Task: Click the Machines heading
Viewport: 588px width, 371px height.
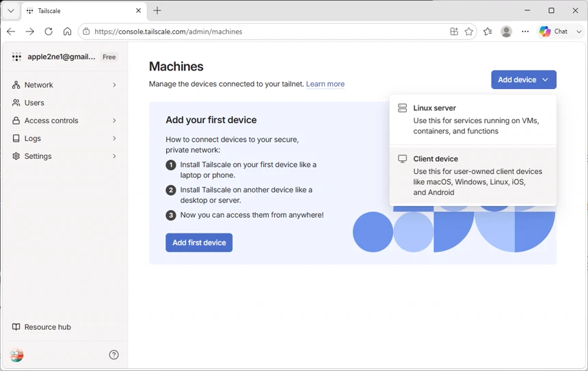Action: (176, 66)
